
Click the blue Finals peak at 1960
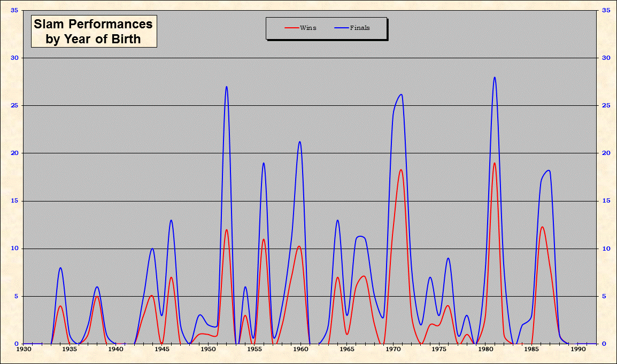pyautogui.click(x=300, y=142)
